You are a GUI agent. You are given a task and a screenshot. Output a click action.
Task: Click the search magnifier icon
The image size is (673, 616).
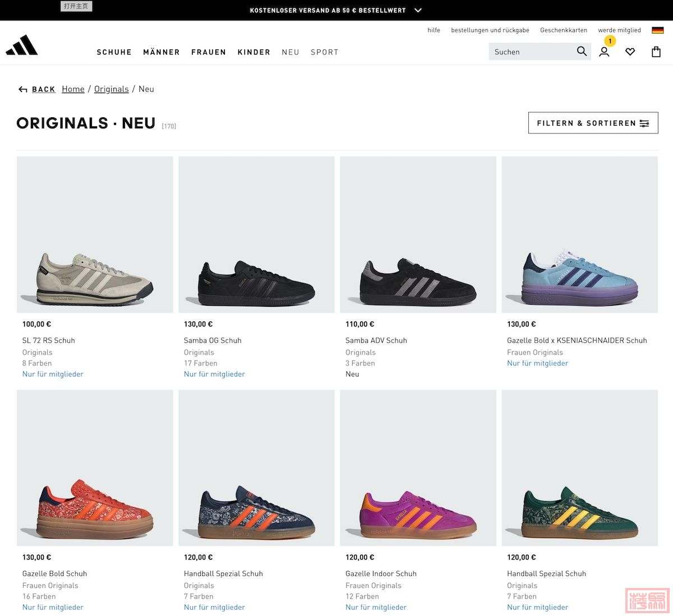(582, 52)
